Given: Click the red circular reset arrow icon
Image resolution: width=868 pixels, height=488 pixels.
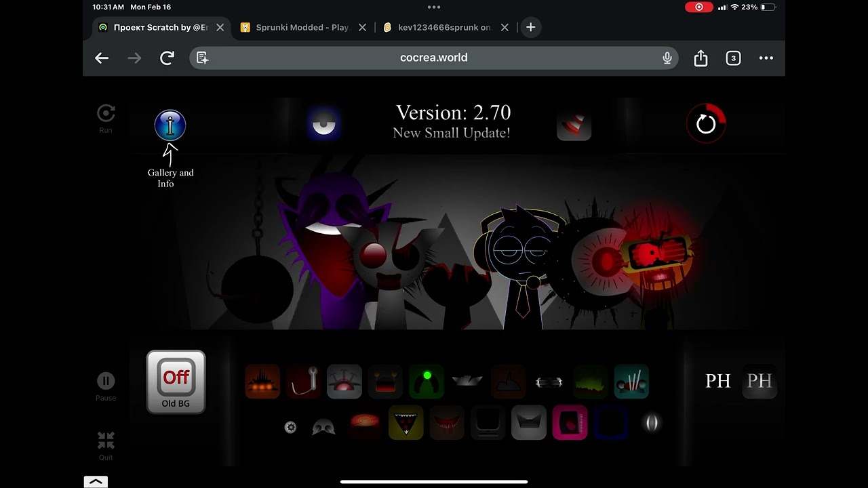Looking at the screenshot, I should (706, 123).
